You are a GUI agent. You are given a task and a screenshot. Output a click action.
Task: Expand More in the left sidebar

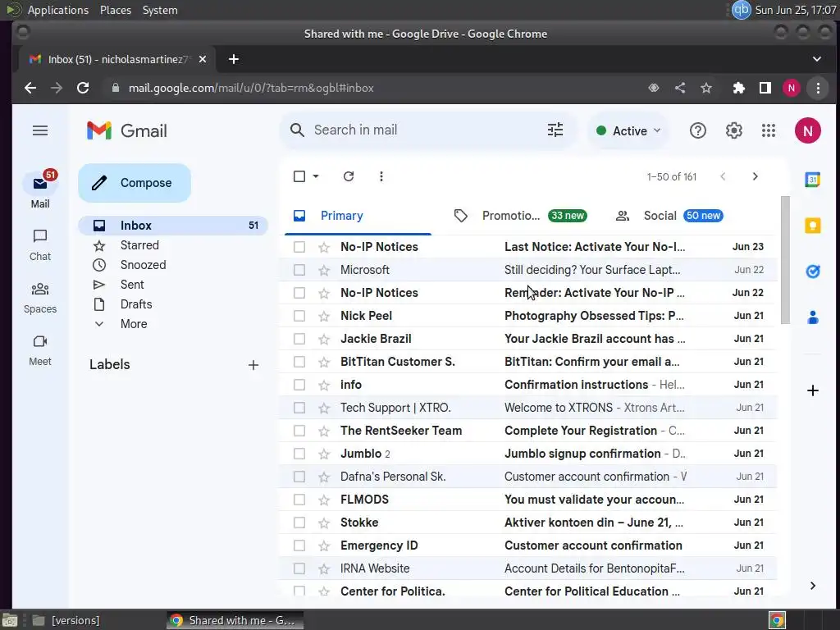(x=134, y=324)
